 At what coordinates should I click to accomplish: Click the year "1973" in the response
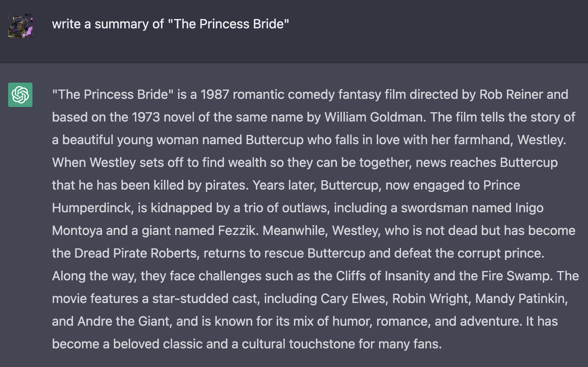click(146, 117)
